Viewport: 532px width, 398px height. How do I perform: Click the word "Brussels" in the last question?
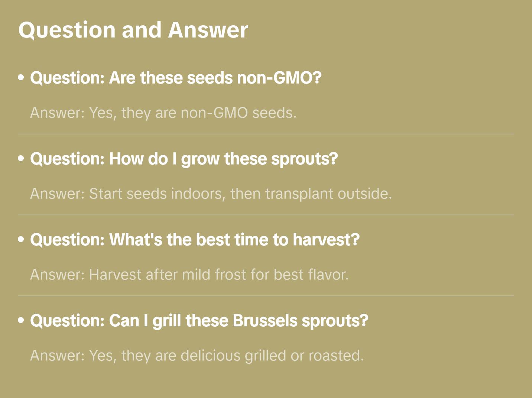(x=265, y=321)
